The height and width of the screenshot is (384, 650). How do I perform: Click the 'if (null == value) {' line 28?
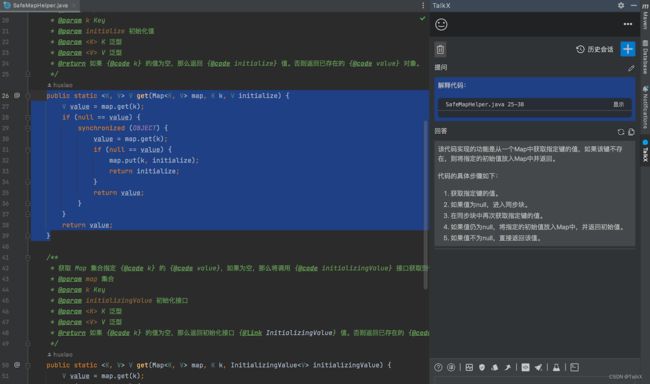pos(101,117)
